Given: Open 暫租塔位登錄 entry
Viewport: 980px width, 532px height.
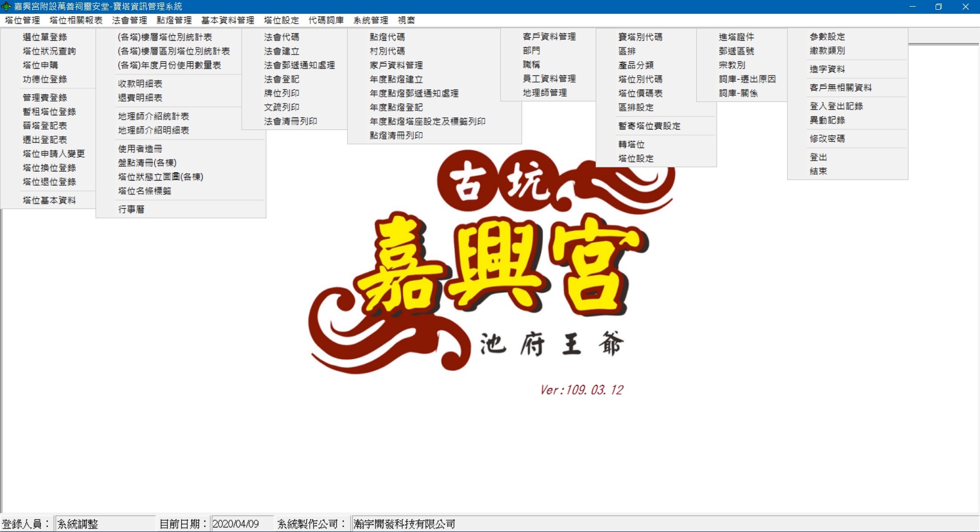Looking at the screenshot, I should pos(48,112).
